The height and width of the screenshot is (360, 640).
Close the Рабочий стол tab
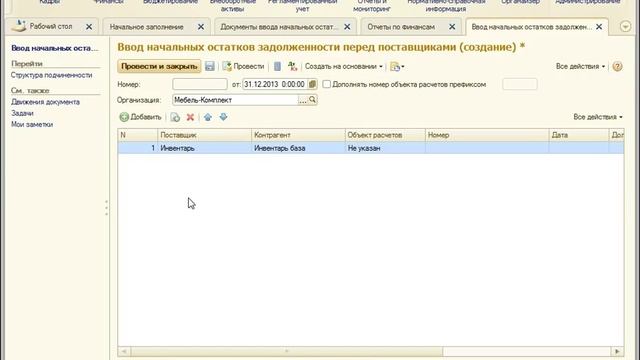[x=89, y=27]
